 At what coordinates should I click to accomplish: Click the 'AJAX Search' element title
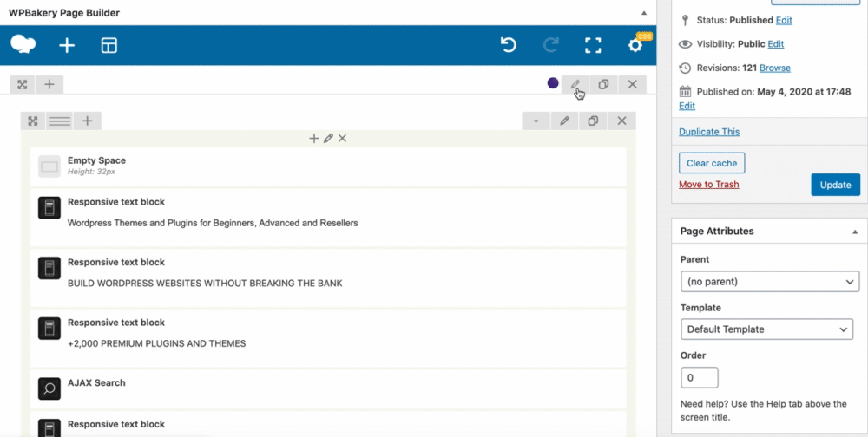click(96, 382)
